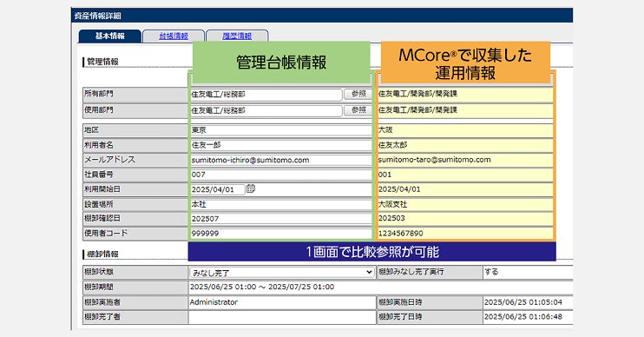This screenshot has height=337, width=644.
Task: Click the 利用開始日 date field 2025/04/01
Action: 218,189
